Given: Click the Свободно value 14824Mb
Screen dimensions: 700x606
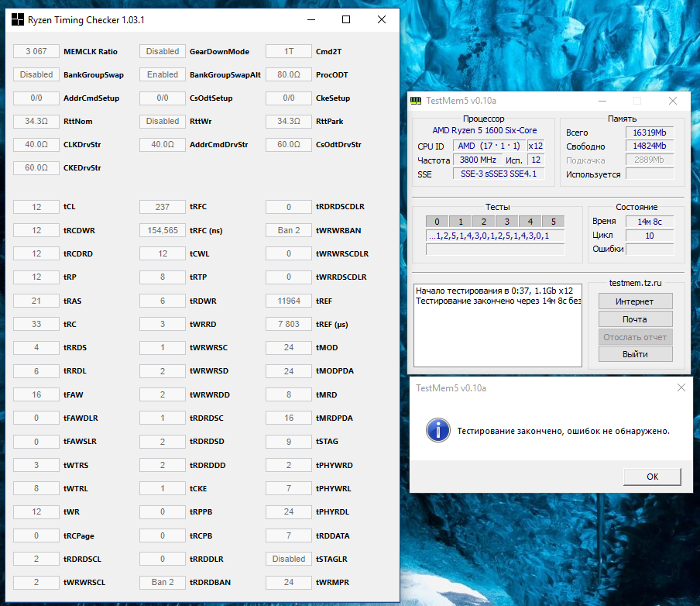Looking at the screenshot, I should pos(650,146).
